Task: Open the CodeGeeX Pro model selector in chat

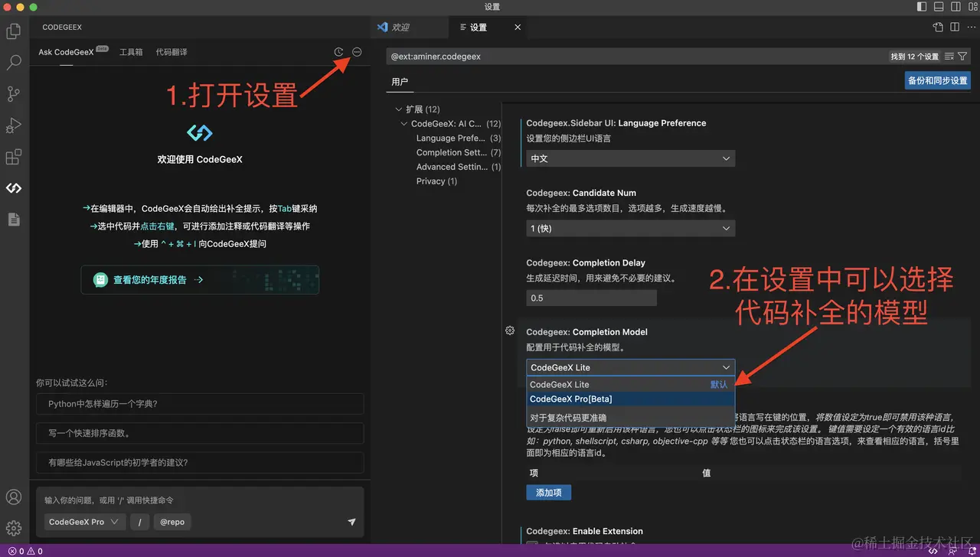Action: tap(84, 522)
